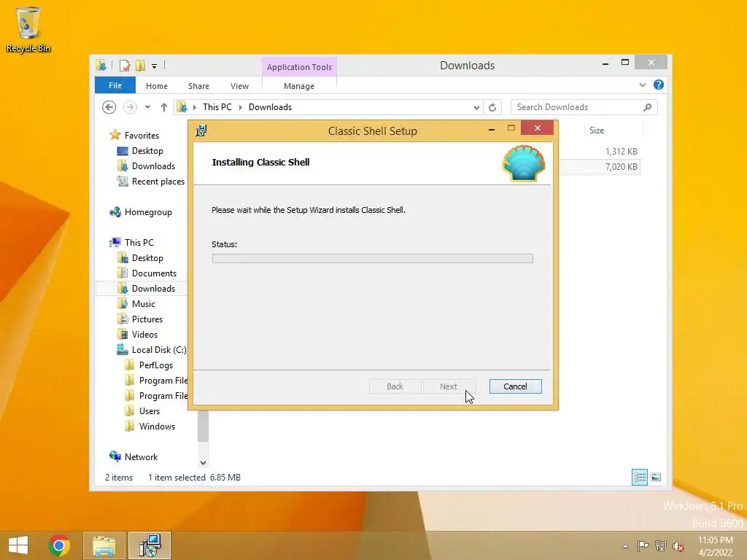Show hidden tray icons arrow
The width and height of the screenshot is (747, 560).
click(625, 546)
